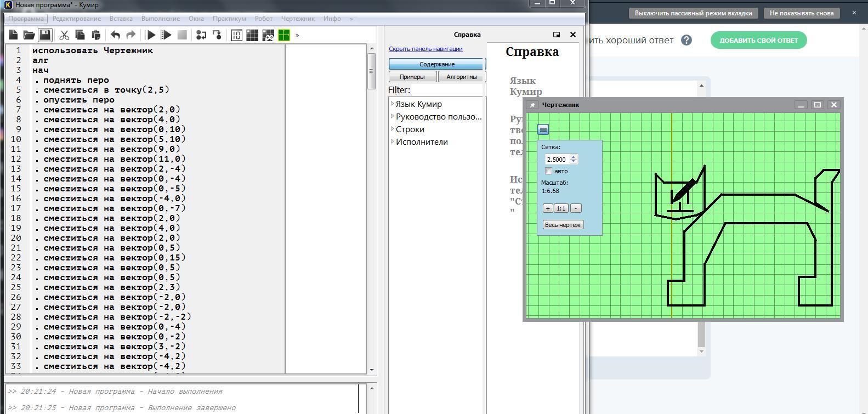
Task: Click the Cut scissors icon in toolbar
Action: point(64,35)
